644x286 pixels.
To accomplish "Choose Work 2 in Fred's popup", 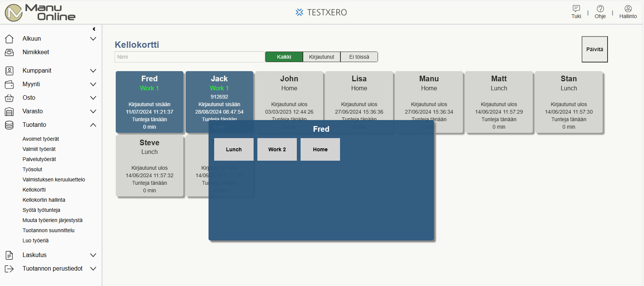I will point(277,149).
